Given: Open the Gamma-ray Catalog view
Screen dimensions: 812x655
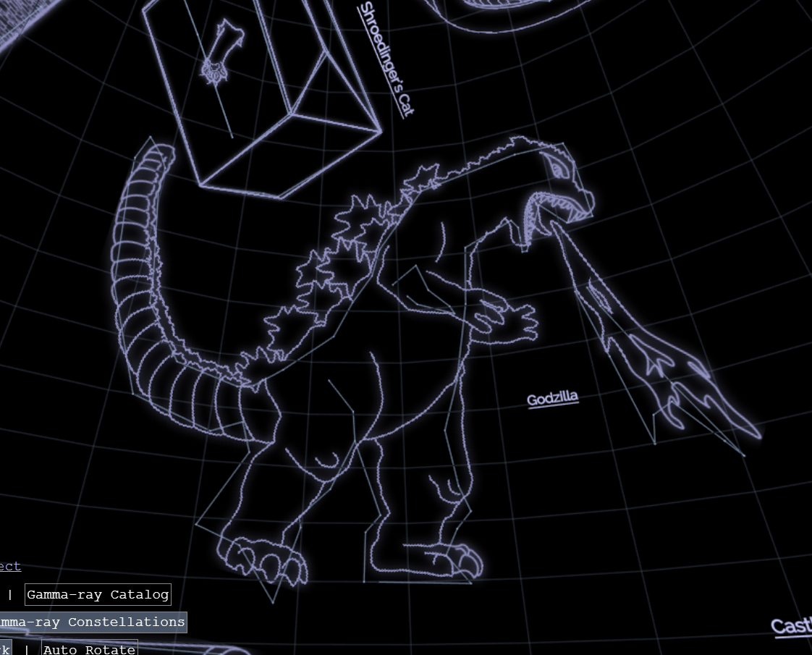Looking at the screenshot, I should click(98, 595).
